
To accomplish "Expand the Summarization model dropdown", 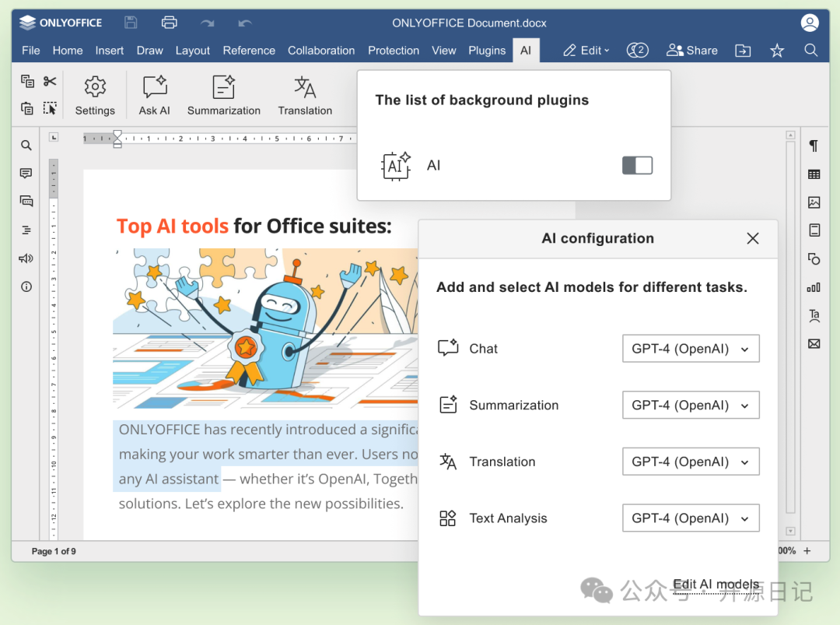I will 691,406.
